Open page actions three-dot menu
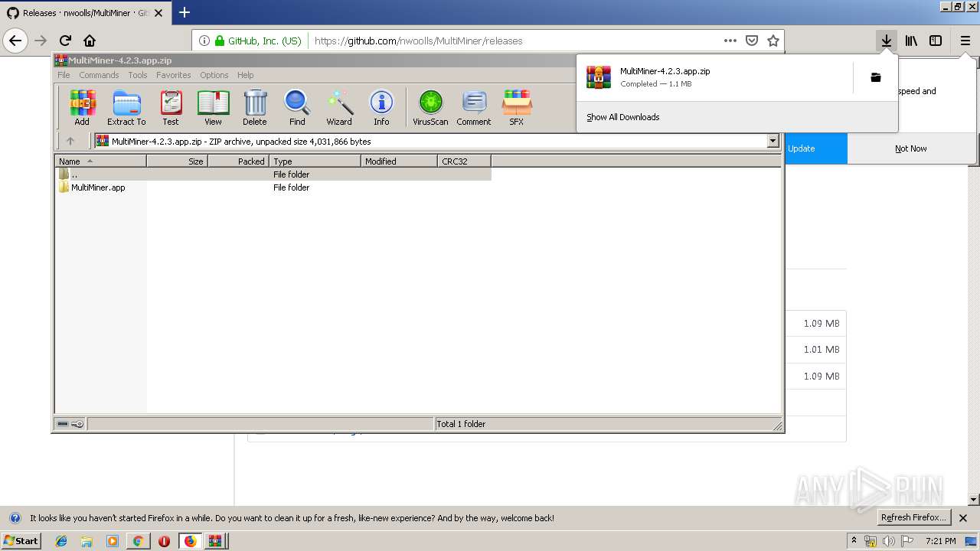 [x=730, y=41]
